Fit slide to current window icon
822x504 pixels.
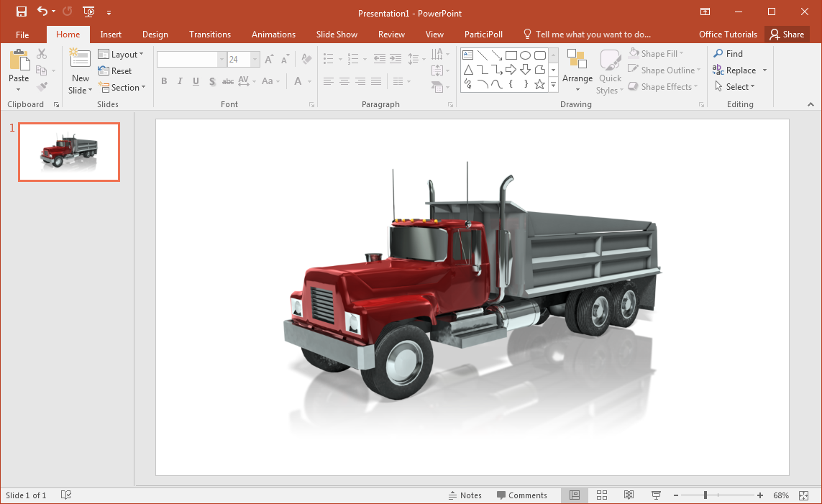804,495
